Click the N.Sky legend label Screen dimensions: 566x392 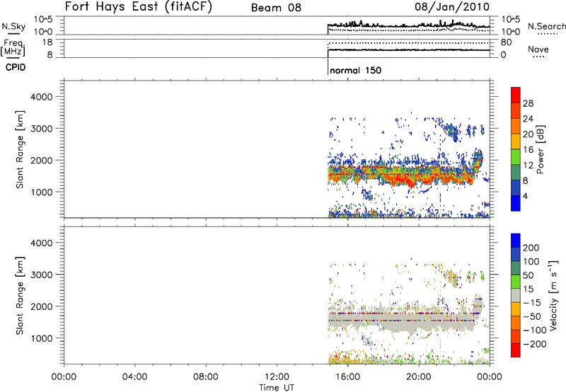coord(11,25)
